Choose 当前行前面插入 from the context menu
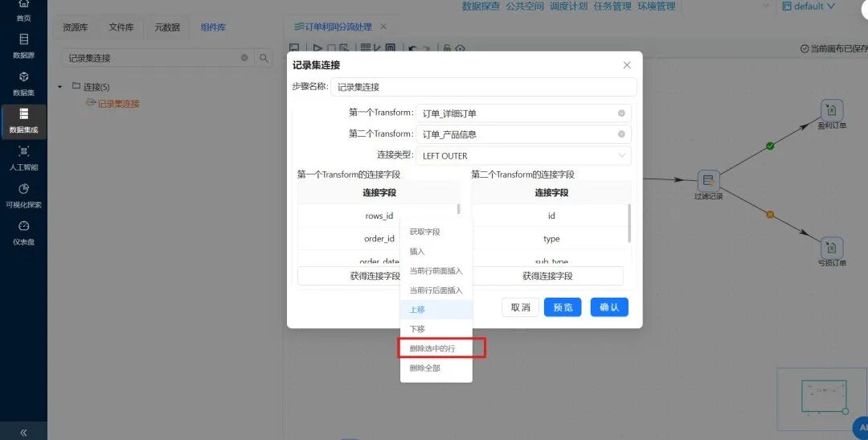 click(436, 271)
